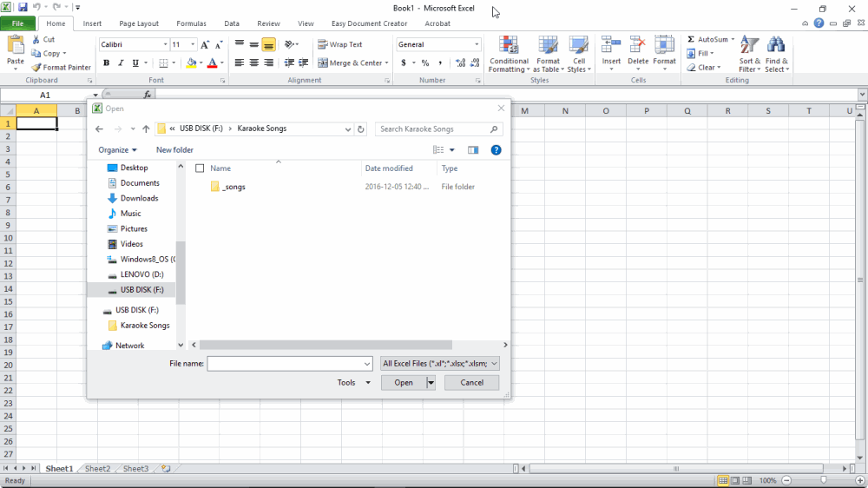Image resolution: width=868 pixels, height=488 pixels.
Task: Open Sort & Filter menu
Action: (x=750, y=55)
